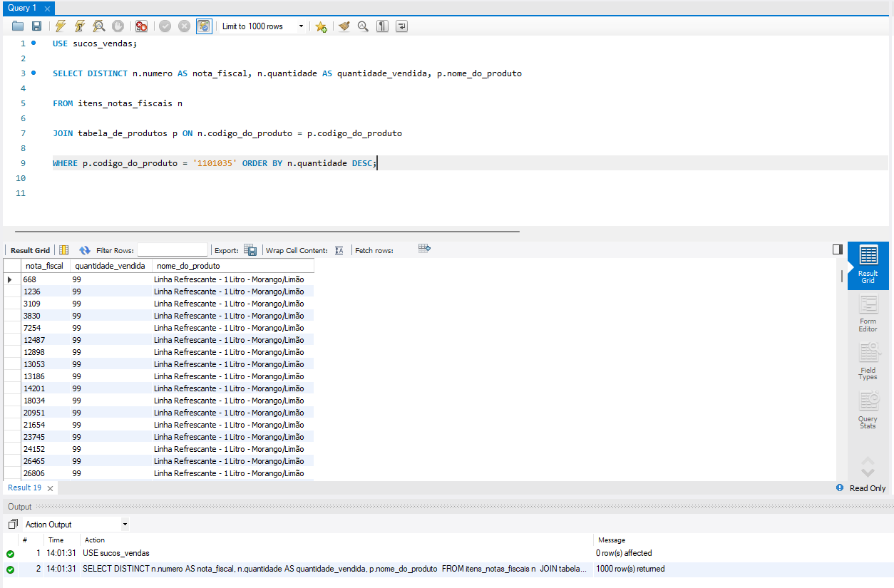The height and width of the screenshot is (588, 894).
Task: Rollback the current transaction
Action: pos(184,26)
